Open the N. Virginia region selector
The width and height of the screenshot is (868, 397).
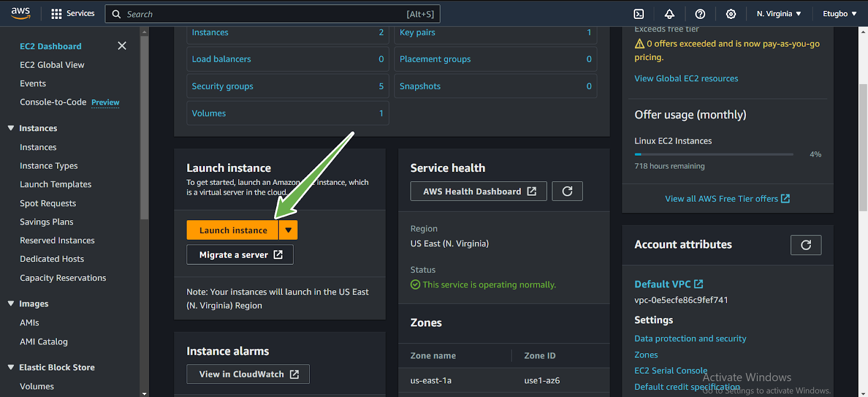click(x=779, y=14)
